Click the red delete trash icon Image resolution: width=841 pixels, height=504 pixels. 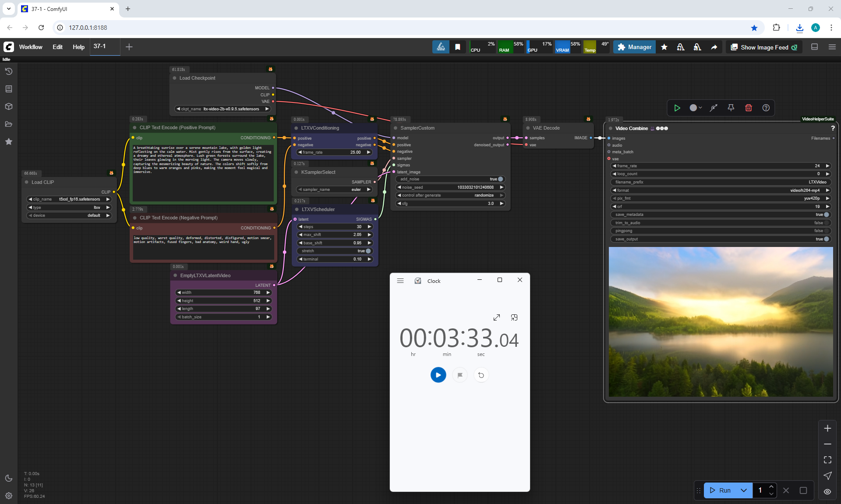point(748,108)
